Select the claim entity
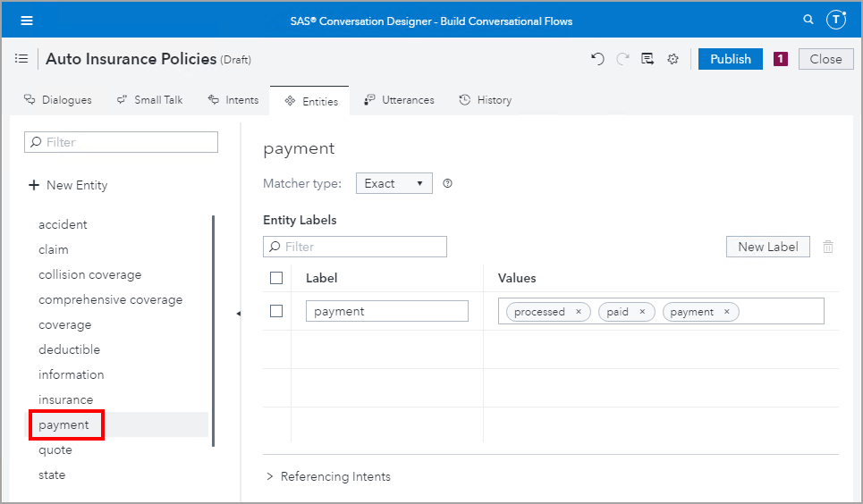Image resolution: width=863 pixels, height=504 pixels. (54, 250)
